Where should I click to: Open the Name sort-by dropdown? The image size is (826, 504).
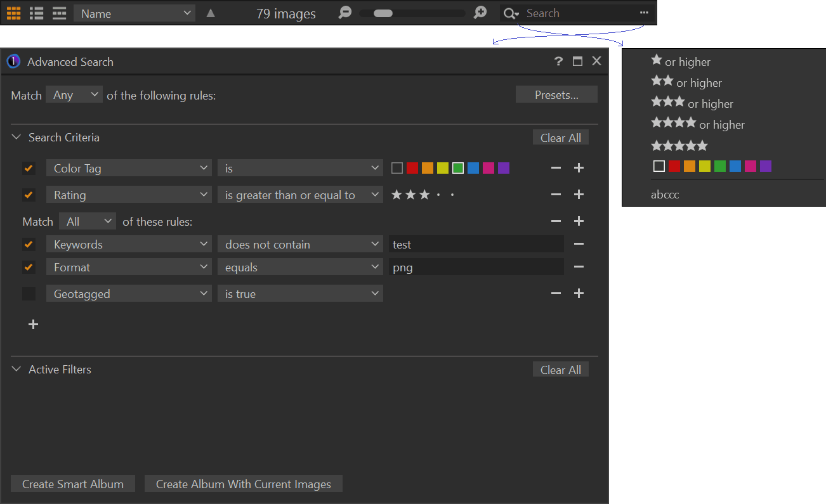(134, 13)
